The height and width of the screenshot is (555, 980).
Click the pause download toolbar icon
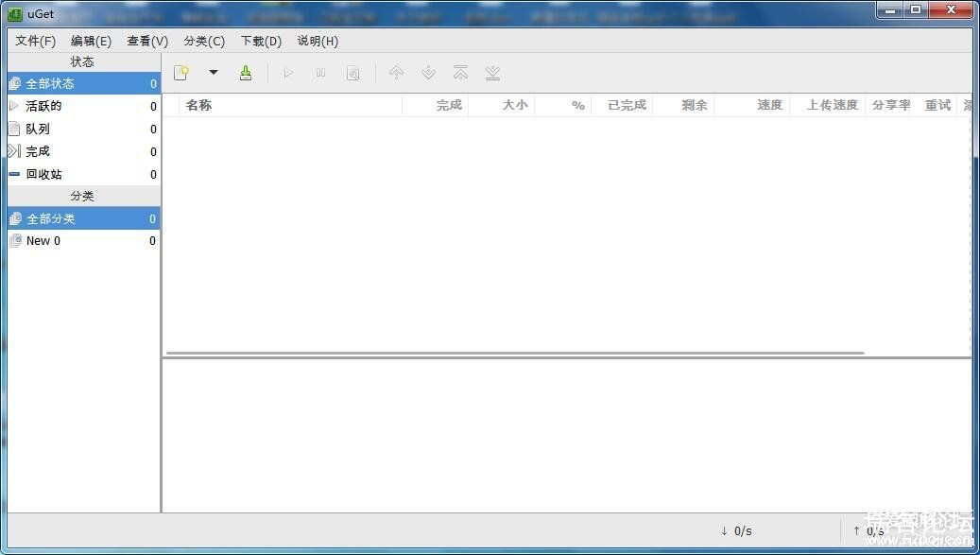[x=320, y=73]
